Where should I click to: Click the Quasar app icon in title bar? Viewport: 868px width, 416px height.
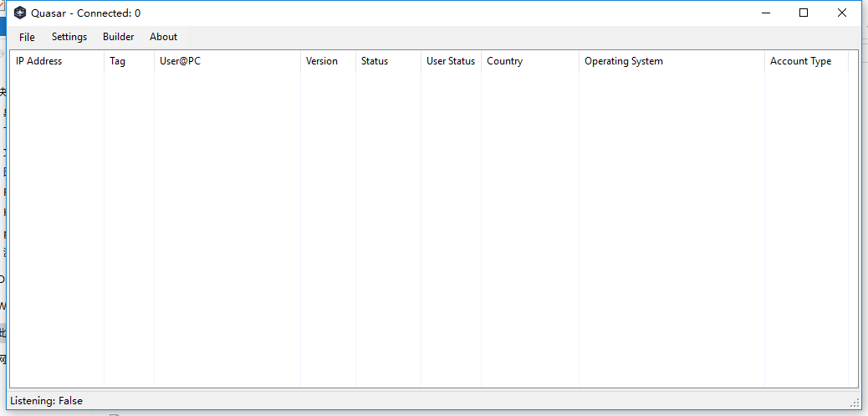click(20, 13)
